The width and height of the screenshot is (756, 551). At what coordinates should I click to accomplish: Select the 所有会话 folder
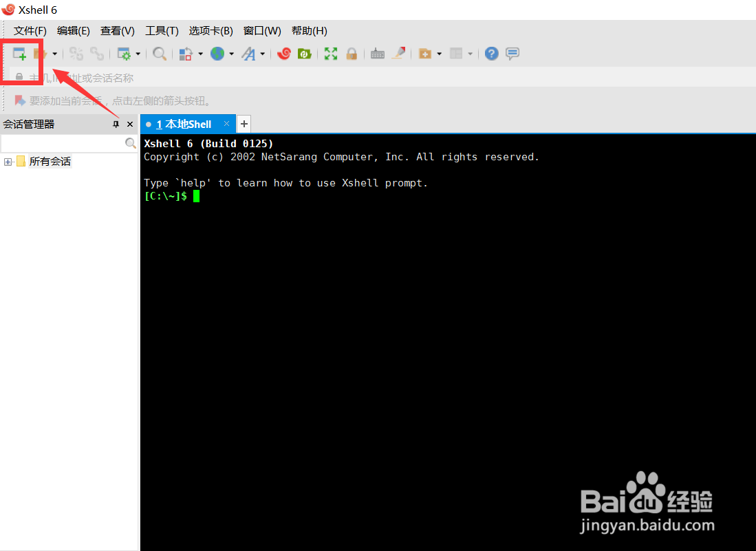(x=50, y=162)
